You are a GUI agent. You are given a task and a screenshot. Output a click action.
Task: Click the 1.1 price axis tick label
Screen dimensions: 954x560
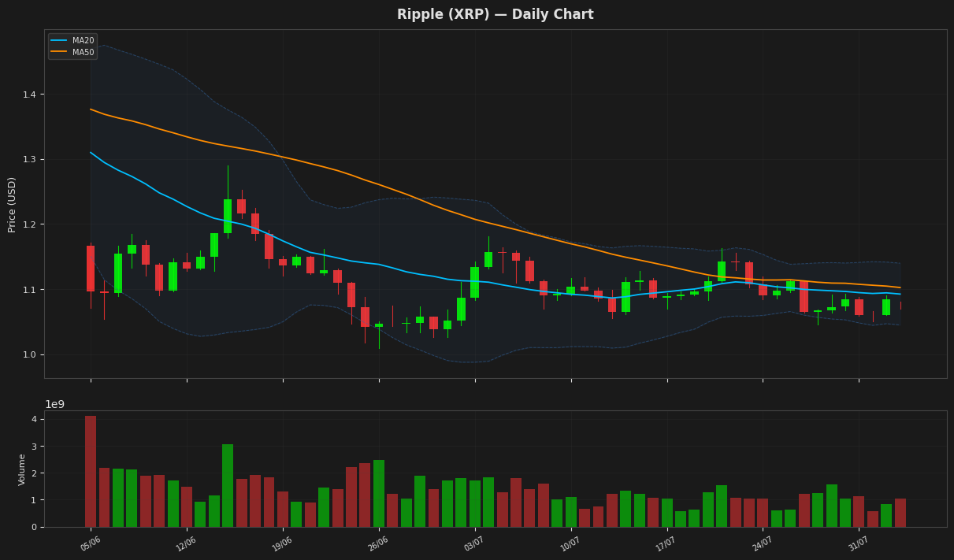31,290
